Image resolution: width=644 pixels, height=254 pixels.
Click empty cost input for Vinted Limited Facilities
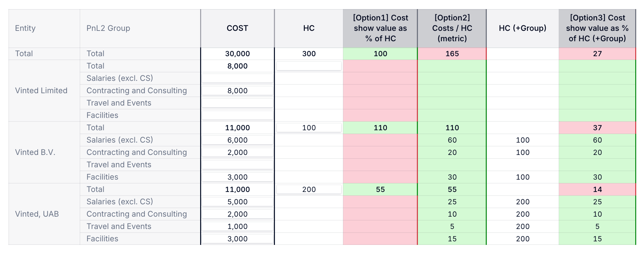click(x=238, y=115)
